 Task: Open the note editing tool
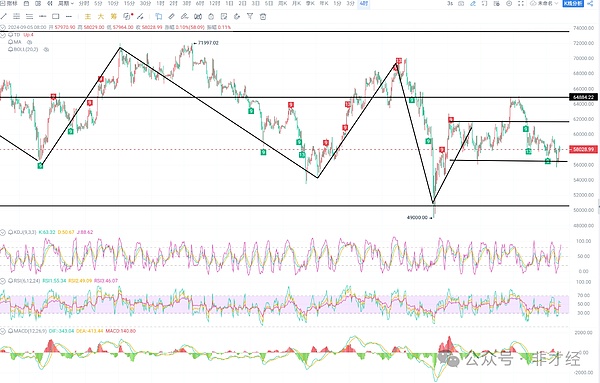point(224,16)
